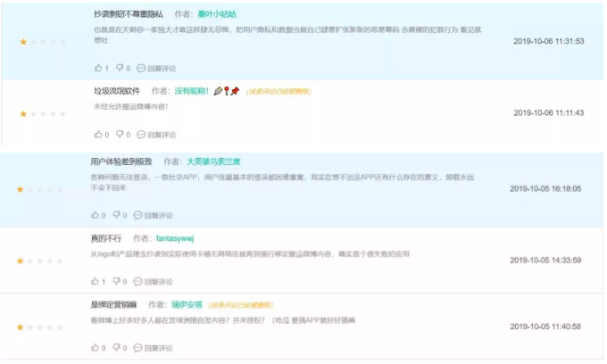Click the speech bubble icon under 抄袭剽窃不尊重隐私 review
This screenshot has width=607, height=364.
tap(141, 68)
